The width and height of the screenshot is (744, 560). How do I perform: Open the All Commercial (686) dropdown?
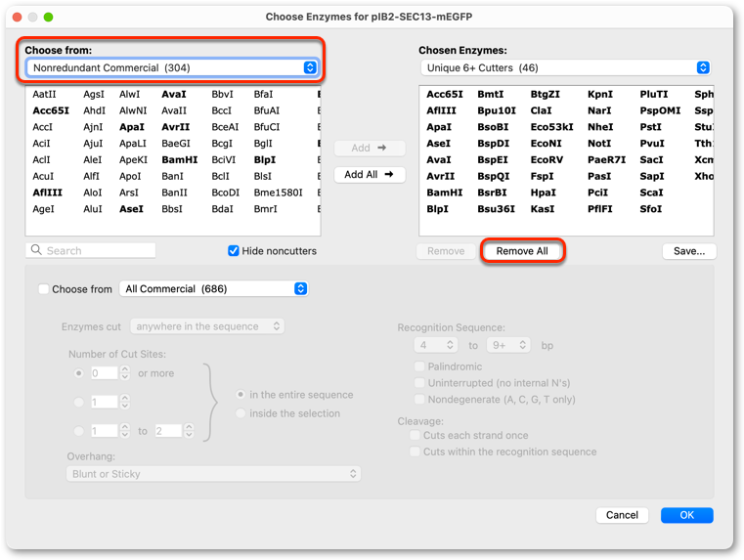pos(213,288)
